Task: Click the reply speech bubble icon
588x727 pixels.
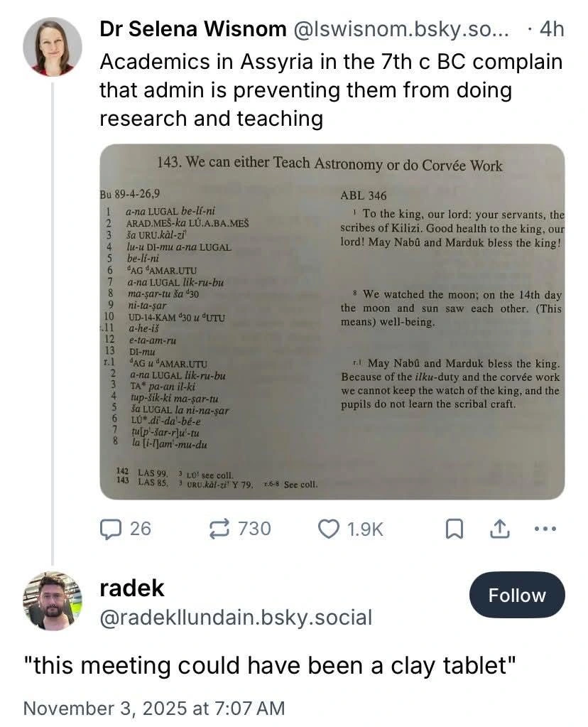Action: pos(110,529)
